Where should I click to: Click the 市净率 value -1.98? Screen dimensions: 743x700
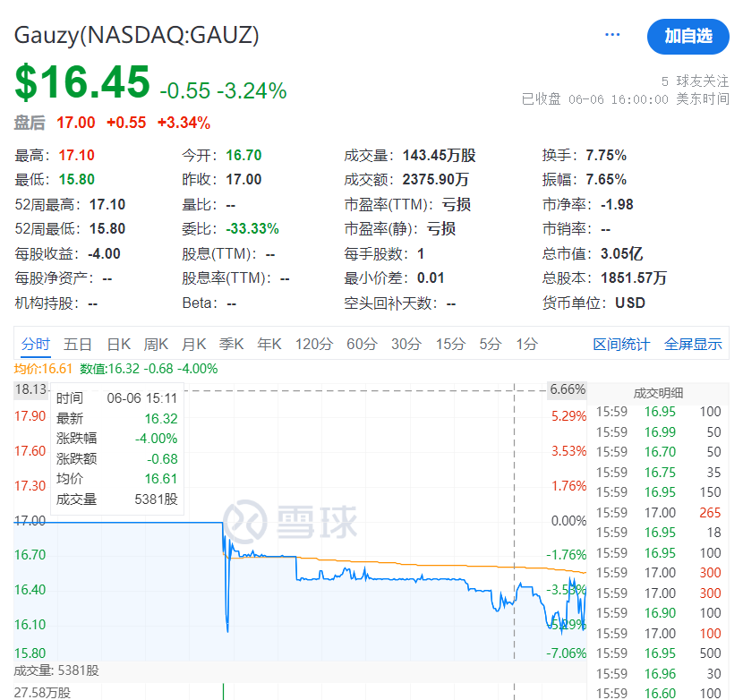(x=617, y=205)
